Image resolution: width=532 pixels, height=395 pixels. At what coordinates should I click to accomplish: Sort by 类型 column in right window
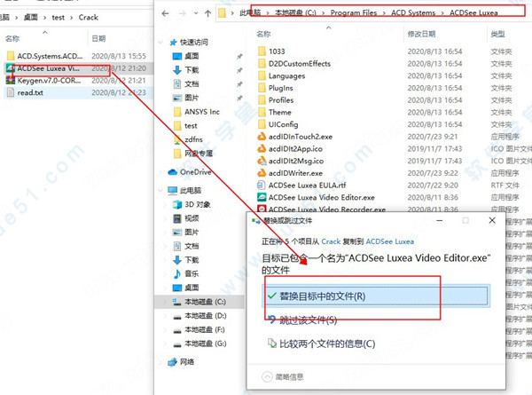point(497,34)
